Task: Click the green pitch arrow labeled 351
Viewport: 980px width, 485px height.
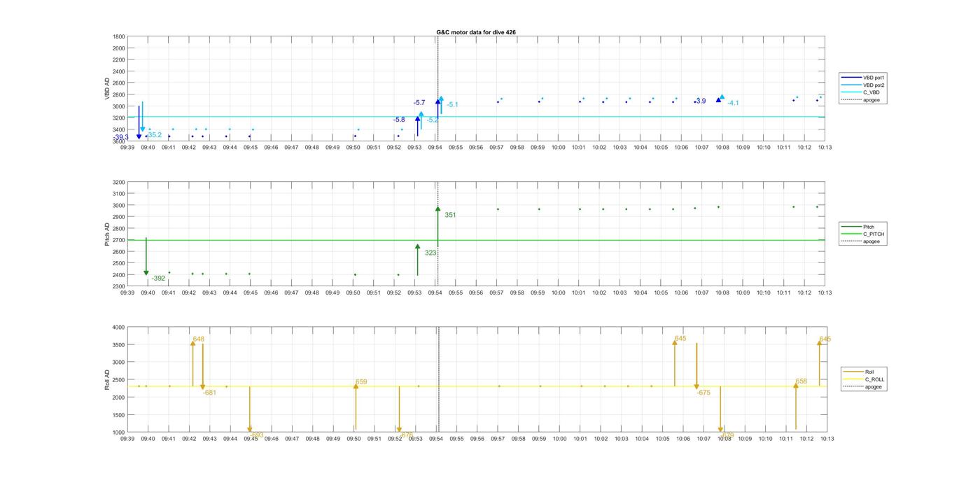Action: 437,227
